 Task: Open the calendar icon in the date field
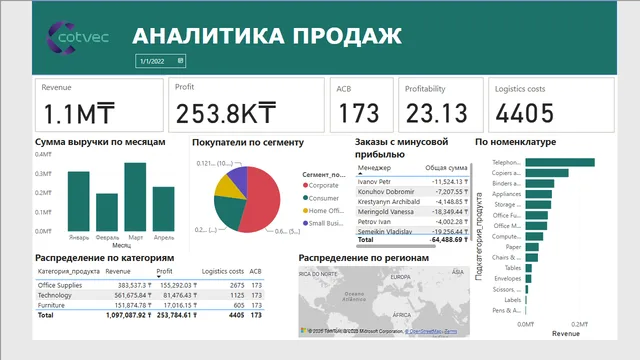pos(180,61)
